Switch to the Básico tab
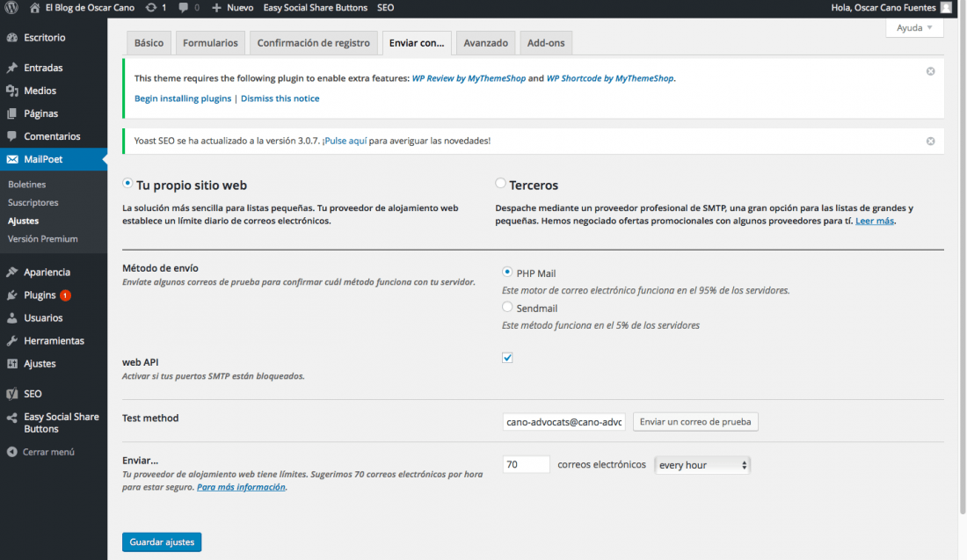The width and height of the screenshot is (967, 560). tap(149, 42)
